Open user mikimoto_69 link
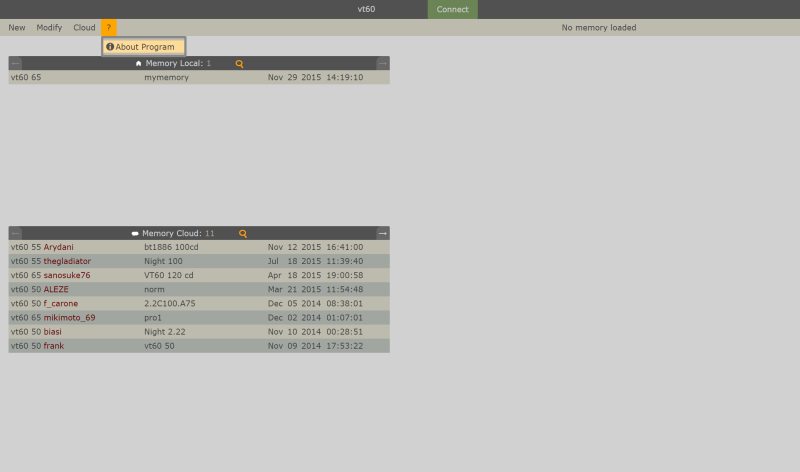This screenshot has height=472, width=800. click(69, 318)
